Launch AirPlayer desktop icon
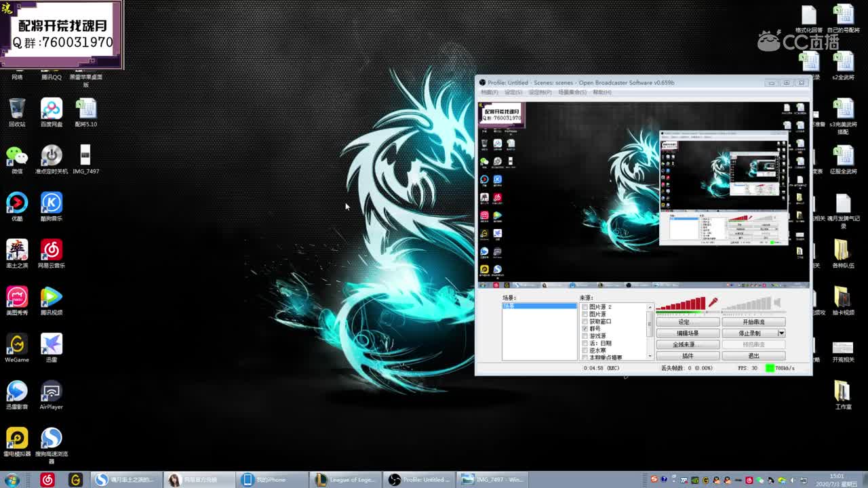This screenshot has width=868, height=488. (51, 395)
